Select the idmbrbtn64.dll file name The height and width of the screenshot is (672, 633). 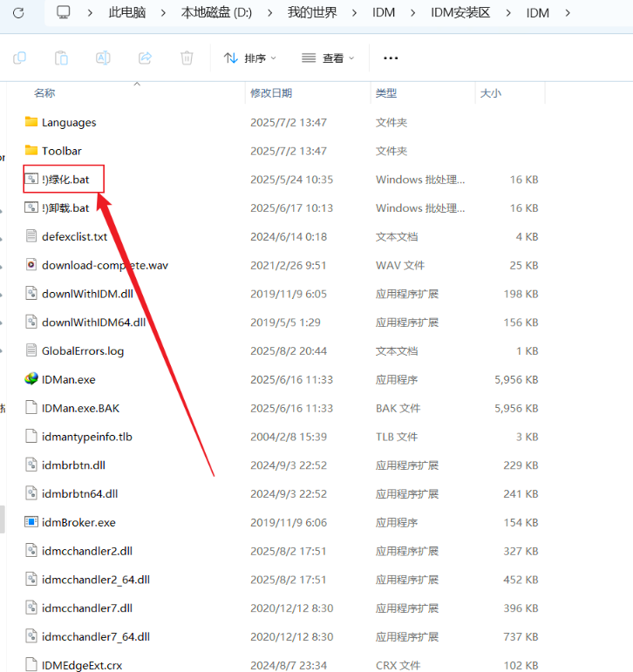point(79,493)
